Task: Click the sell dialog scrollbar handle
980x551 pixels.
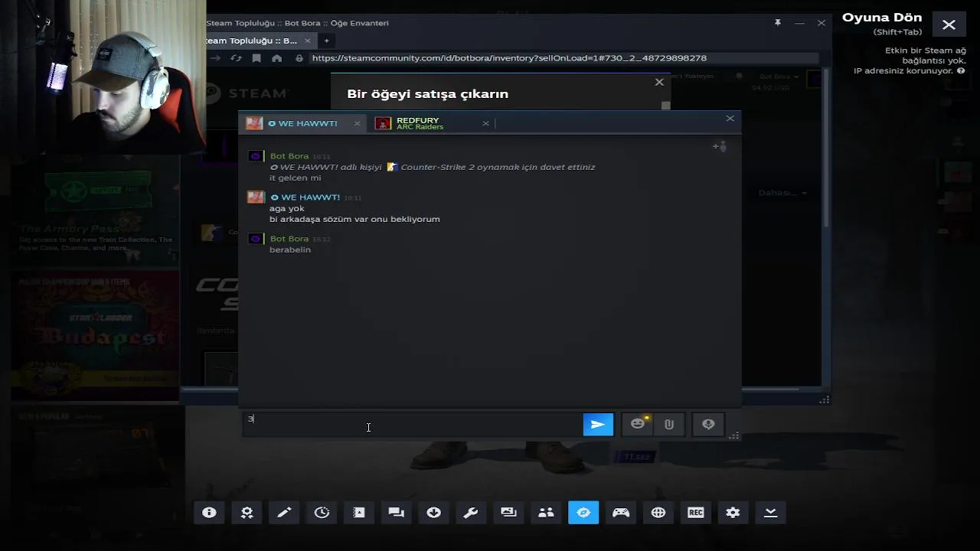Action: tap(666, 106)
